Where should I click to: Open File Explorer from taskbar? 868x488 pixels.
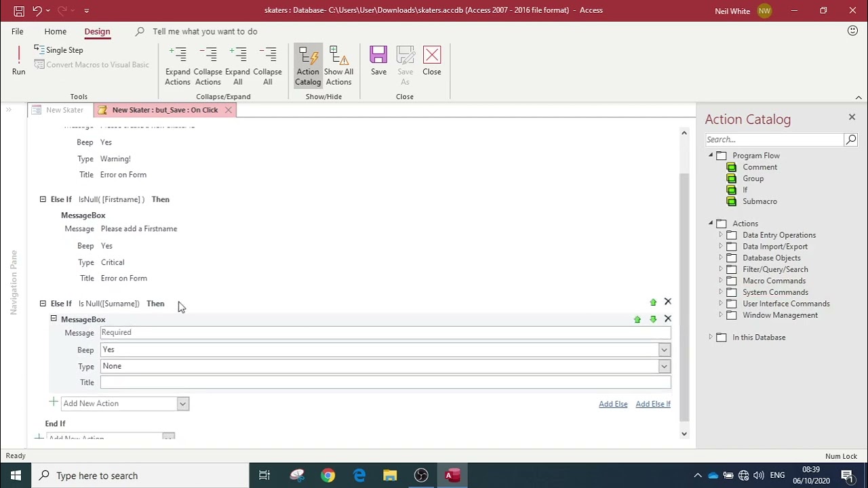[x=390, y=476]
